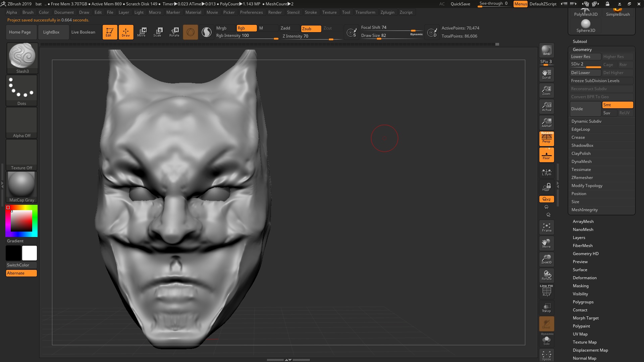
Task: Activate Edit mode button
Action: pyautogui.click(x=110, y=32)
